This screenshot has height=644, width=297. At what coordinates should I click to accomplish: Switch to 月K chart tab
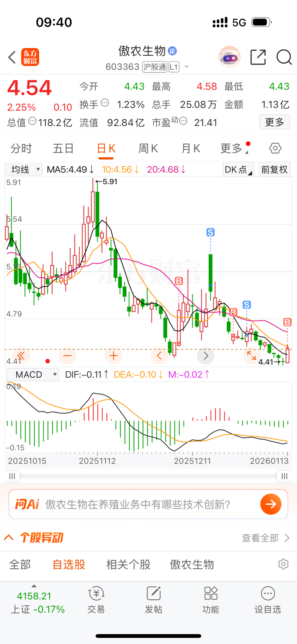point(191,148)
